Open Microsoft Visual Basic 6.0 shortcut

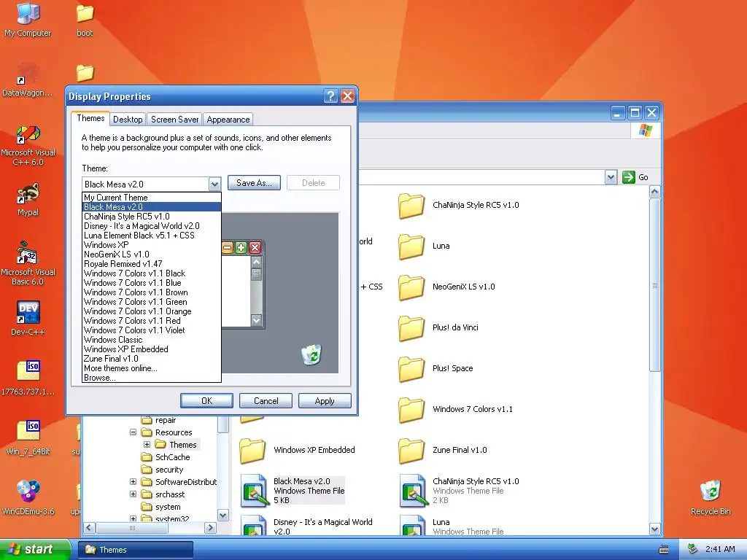click(28, 264)
